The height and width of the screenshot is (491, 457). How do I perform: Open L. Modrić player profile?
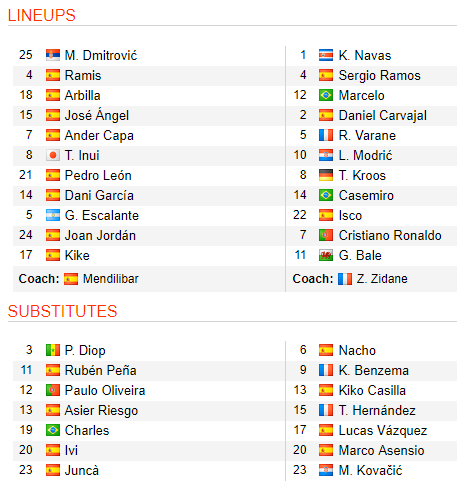pos(365,155)
